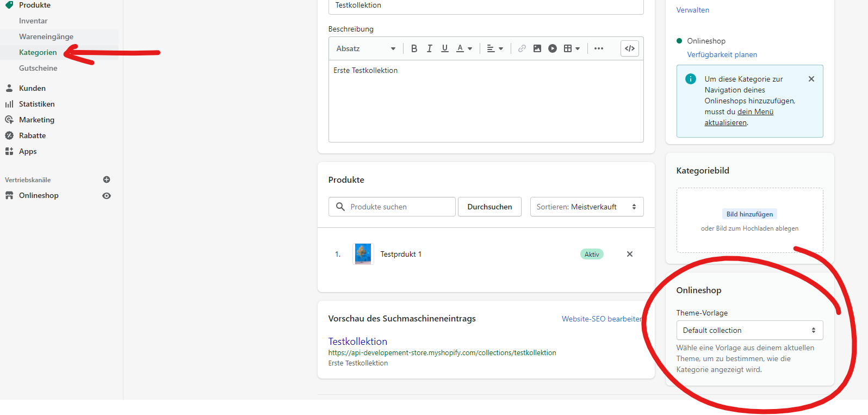The height and width of the screenshot is (415, 868).
Task: Click the Verwalten link
Action: [x=693, y=10]
